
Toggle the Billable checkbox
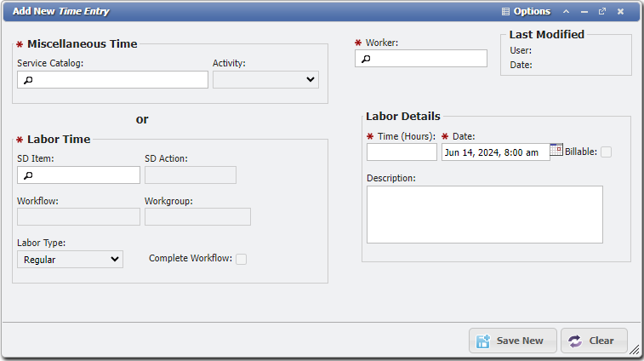606,152
